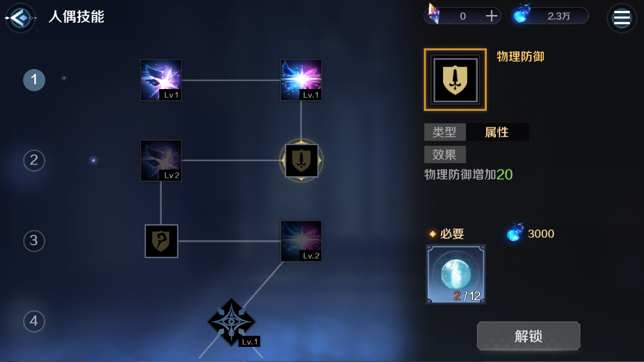This screenshot has height=362, width=644.
Task: Add crystals with the plus button
Action: 491,16
